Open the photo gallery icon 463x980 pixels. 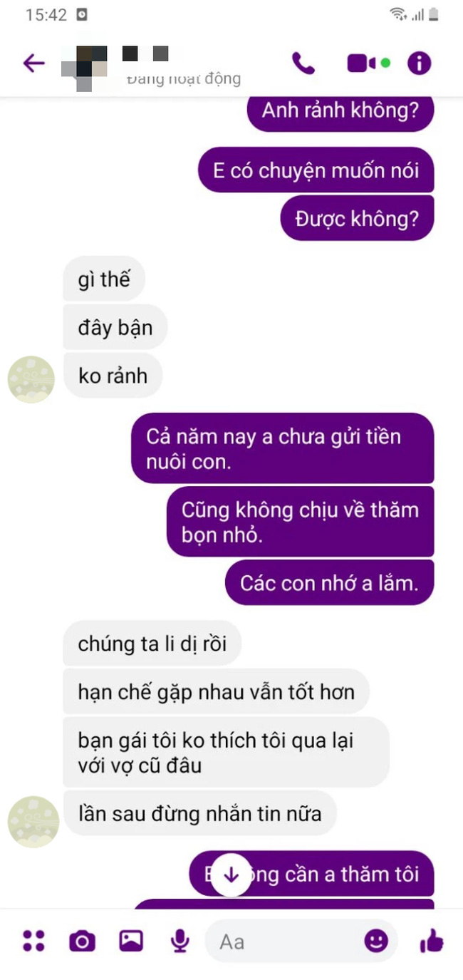(x=131, y=941)
